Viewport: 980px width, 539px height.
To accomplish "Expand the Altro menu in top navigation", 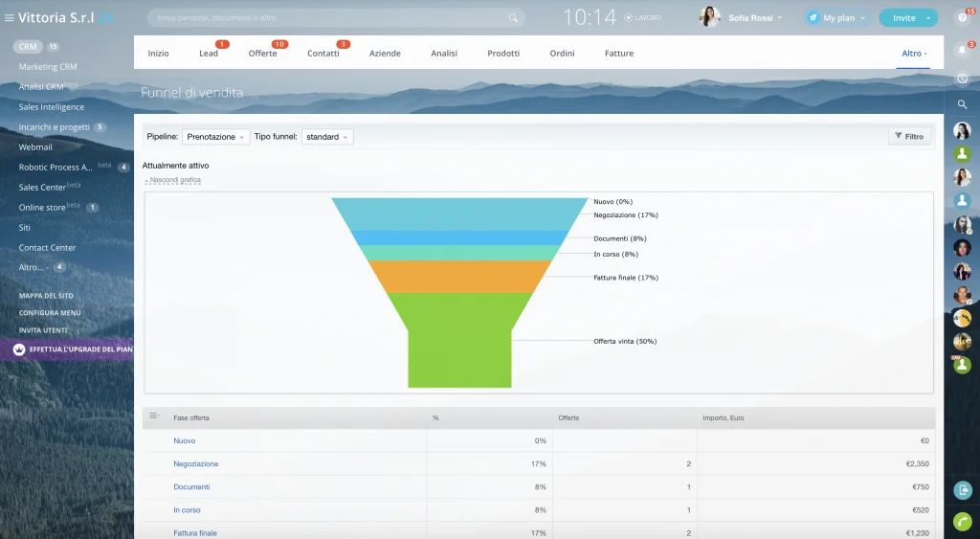I will [x=914, y=54].
